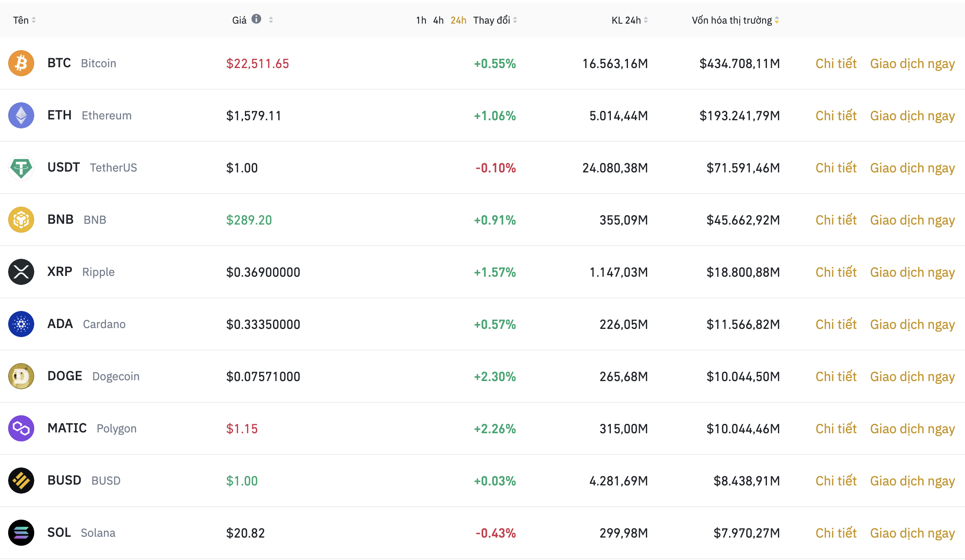Click Giao dịch ngay for DOGE
Image resolution: width=965 pixels, height=560 pixels.
(912, 377)
